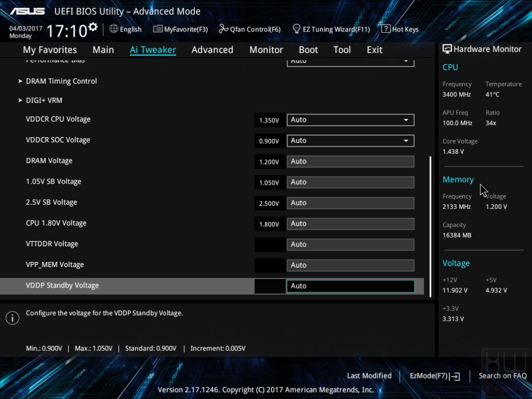Click the EZ Tuning Wizard lightbulb icon

pyautogui.click(x=296, y=29)
